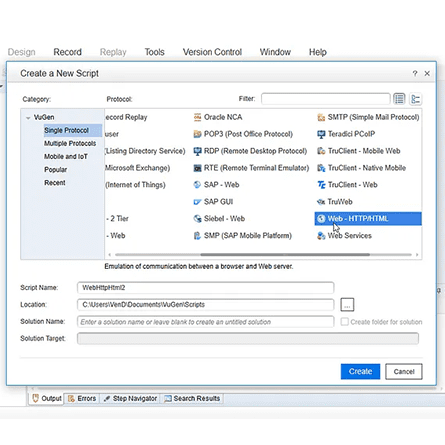The width and height of the screenshot is (445, 445).
Task: Select the TruWeb protocol icon
Action: [x=321, y=202]
